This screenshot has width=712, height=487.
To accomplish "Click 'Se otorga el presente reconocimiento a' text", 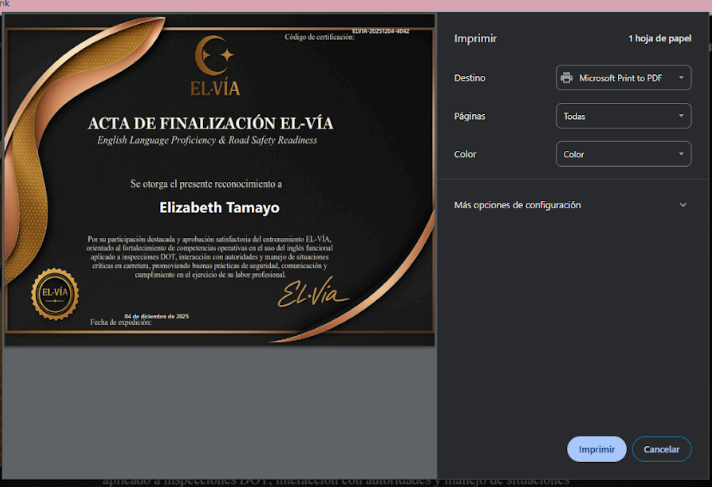I will point(206,184).
